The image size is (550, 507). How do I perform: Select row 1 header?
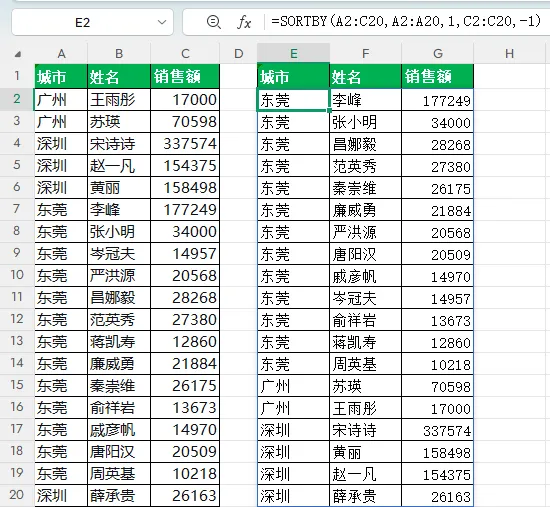click(17, 76)
